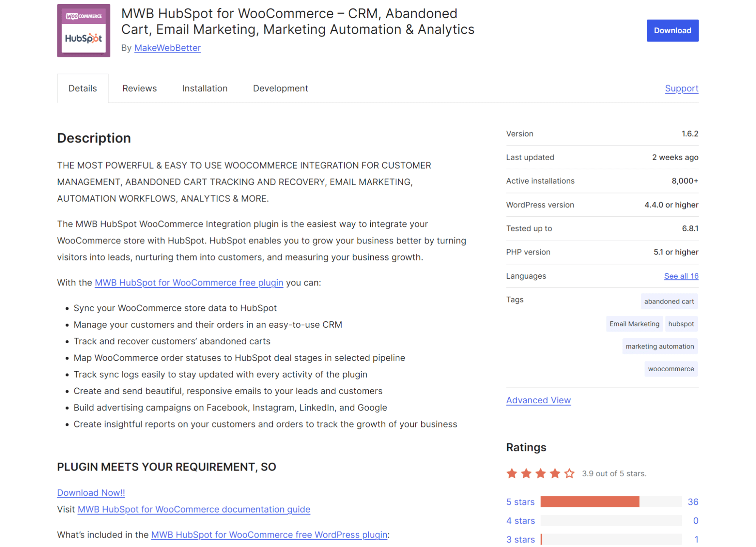Go to the Development tab
The height and width of the screenshot is (547, 756).
coord(280,88)
